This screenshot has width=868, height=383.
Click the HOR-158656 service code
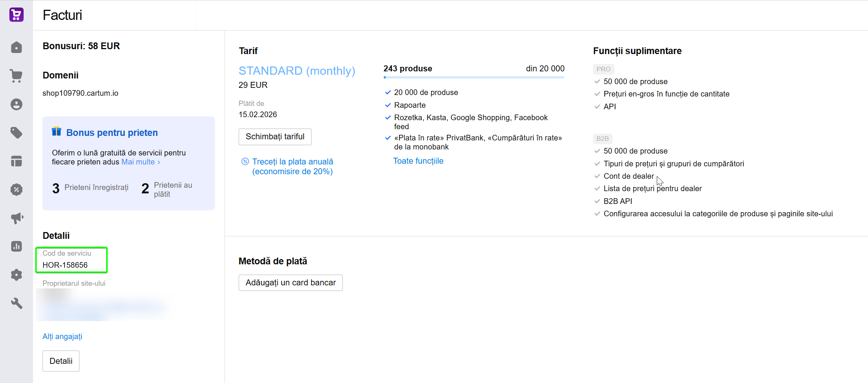65,265
